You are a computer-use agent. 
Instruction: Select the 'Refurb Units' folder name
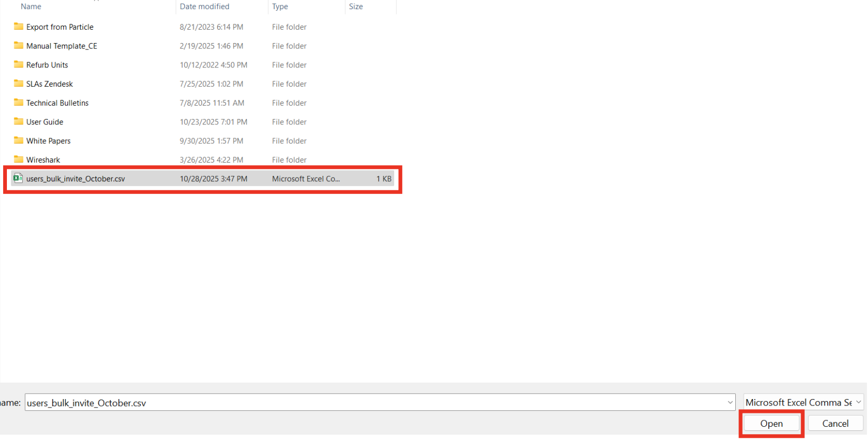click(47, 65)
